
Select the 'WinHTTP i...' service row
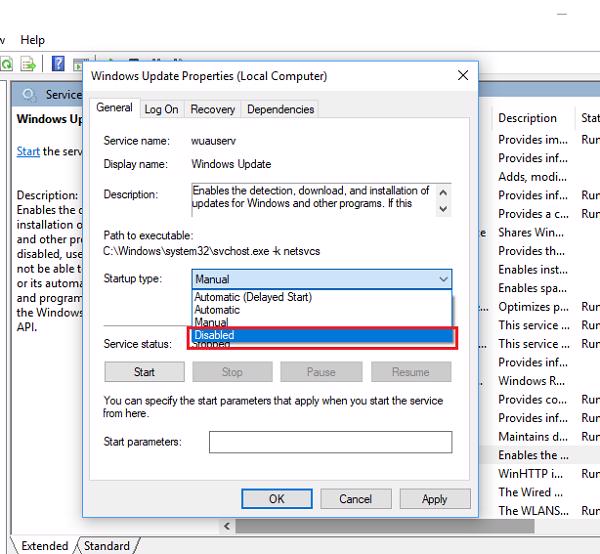[530, 473]
